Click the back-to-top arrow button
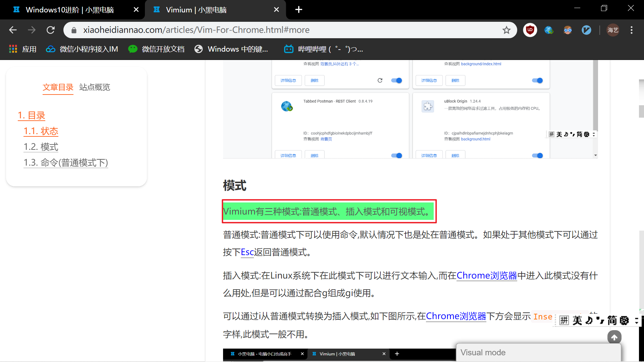644x362 pixels. tap(615, 337)
